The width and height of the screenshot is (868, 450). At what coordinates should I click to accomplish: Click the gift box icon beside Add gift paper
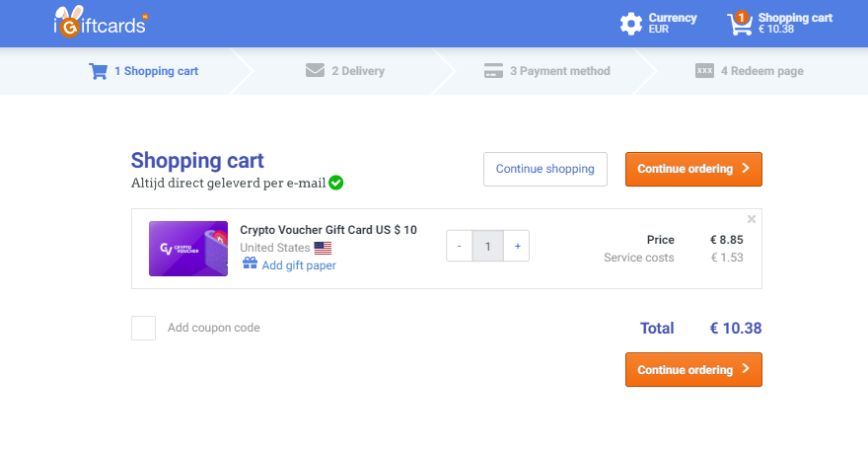pyautogui.click(x=250, y=262)
